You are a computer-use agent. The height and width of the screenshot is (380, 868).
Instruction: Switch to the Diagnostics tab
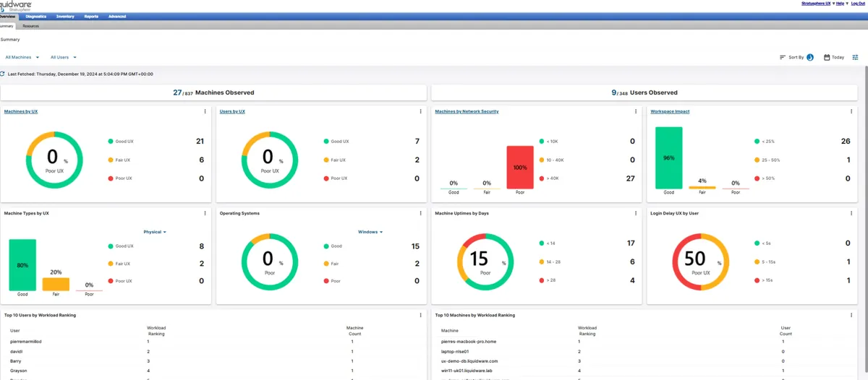point(35,15)
